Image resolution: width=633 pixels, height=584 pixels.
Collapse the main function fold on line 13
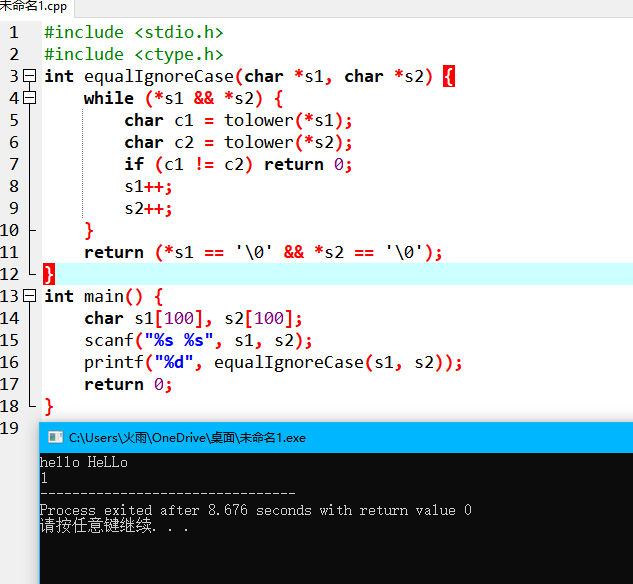29,296
